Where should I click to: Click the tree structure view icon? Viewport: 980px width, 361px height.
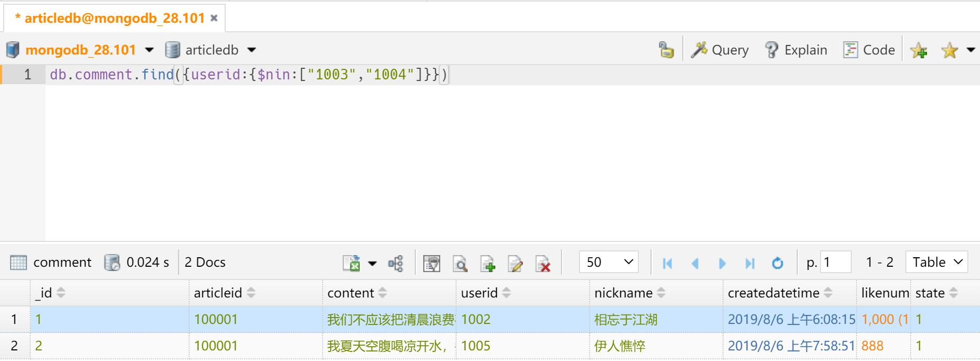(396, 263)
